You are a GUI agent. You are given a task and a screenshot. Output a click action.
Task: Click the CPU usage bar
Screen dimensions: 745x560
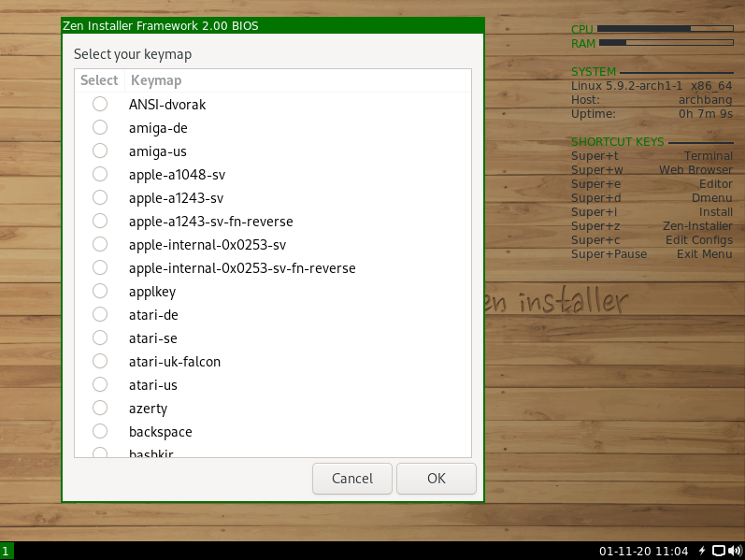coord(666,29)
